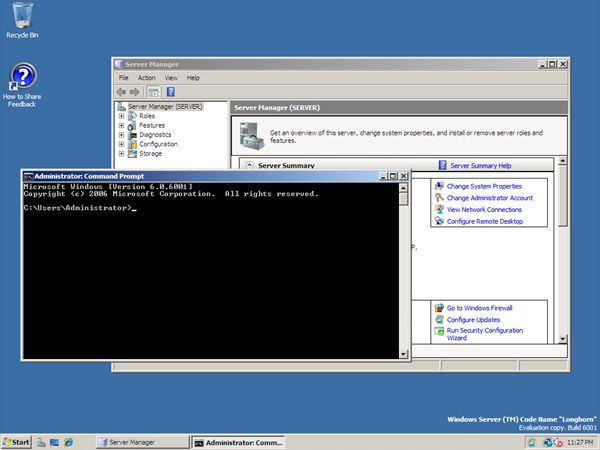The width and height of the screenshot is (600, 450).
Task: Click Server Manager content scrollbar up arrow
Action: click(562, 161)
